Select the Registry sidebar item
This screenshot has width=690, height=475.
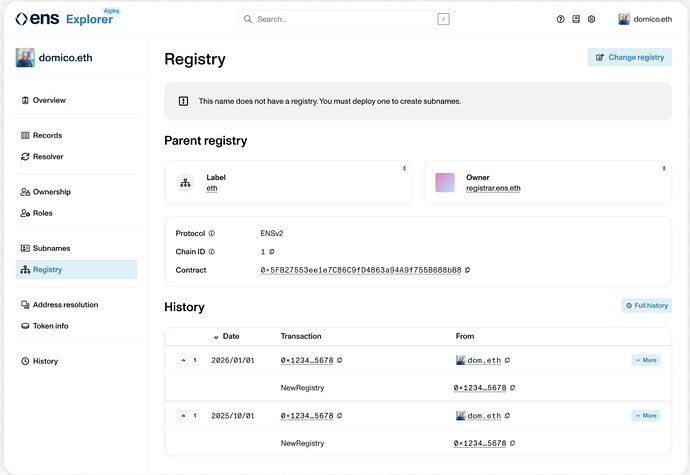click(x=76, y=269)
